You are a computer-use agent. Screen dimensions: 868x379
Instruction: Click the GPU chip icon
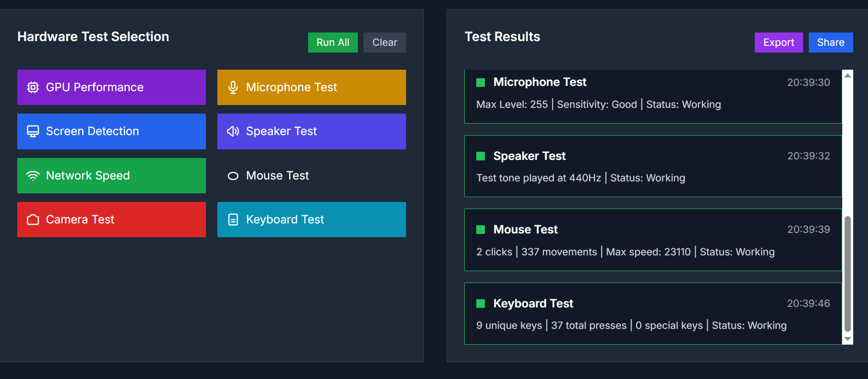[33, 87]
